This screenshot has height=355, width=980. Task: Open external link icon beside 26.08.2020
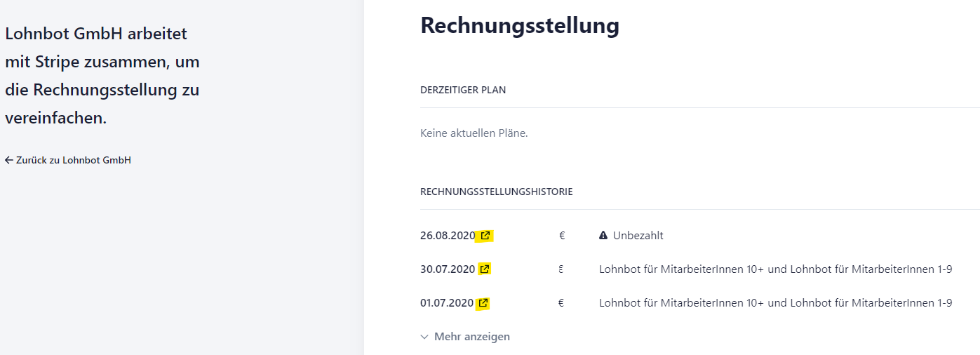[x=485, y=236]
